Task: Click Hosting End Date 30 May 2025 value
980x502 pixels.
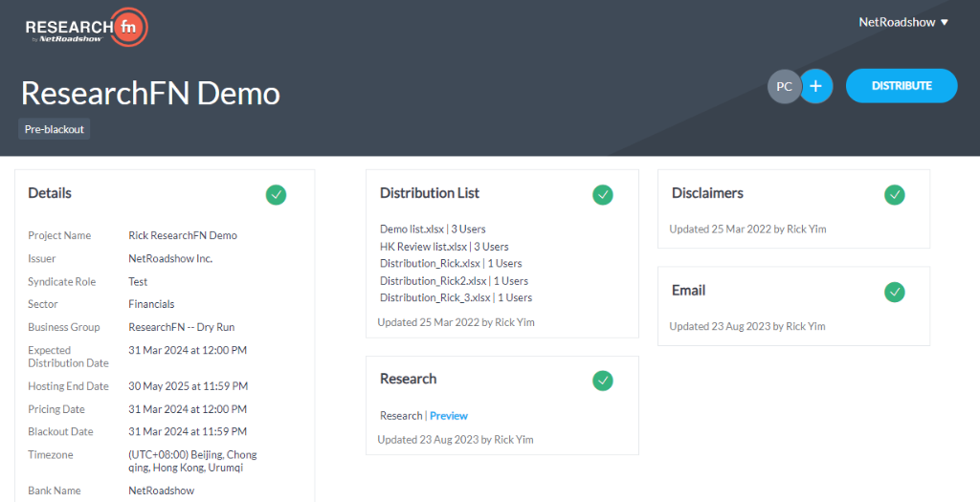Action: (189, 386)
